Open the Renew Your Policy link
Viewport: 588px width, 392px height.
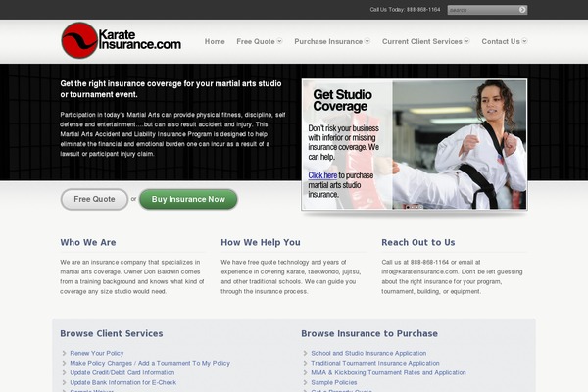point(97,354)
